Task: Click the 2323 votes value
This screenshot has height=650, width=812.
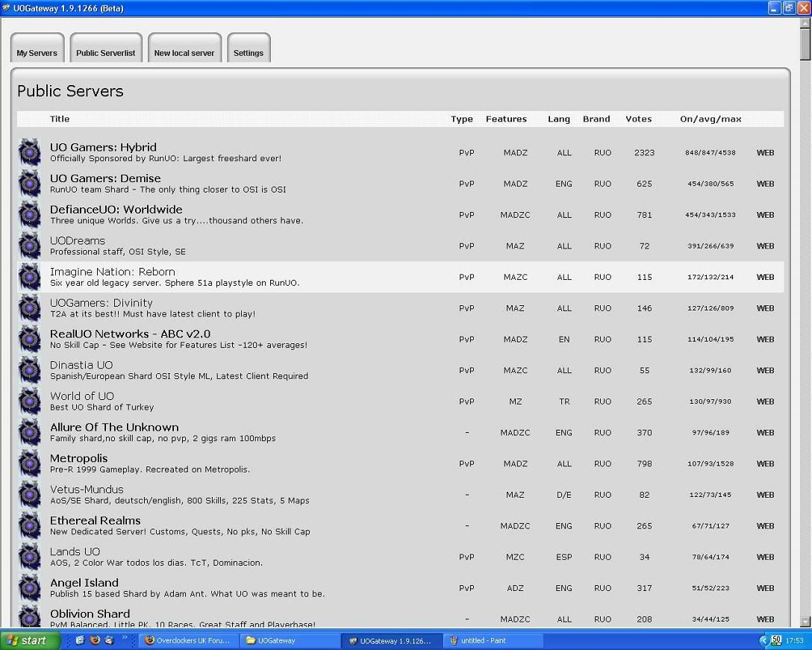Action: [644, 153]
